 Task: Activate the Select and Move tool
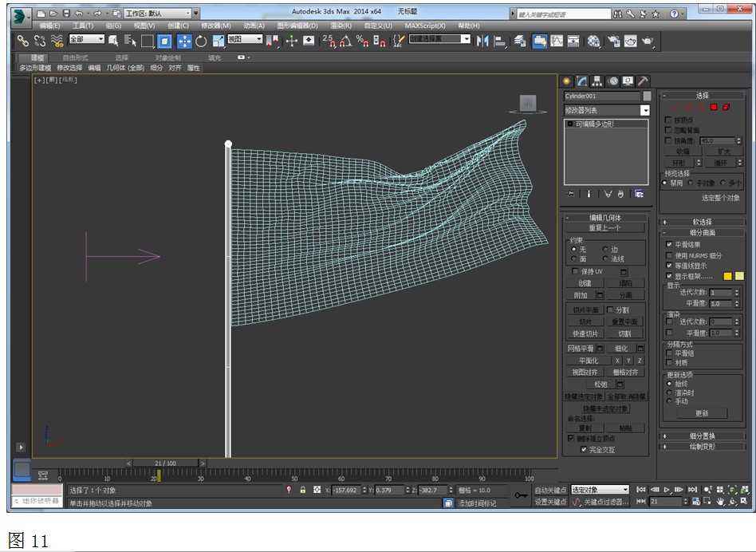pyautogui.click(x=184, y=41)
